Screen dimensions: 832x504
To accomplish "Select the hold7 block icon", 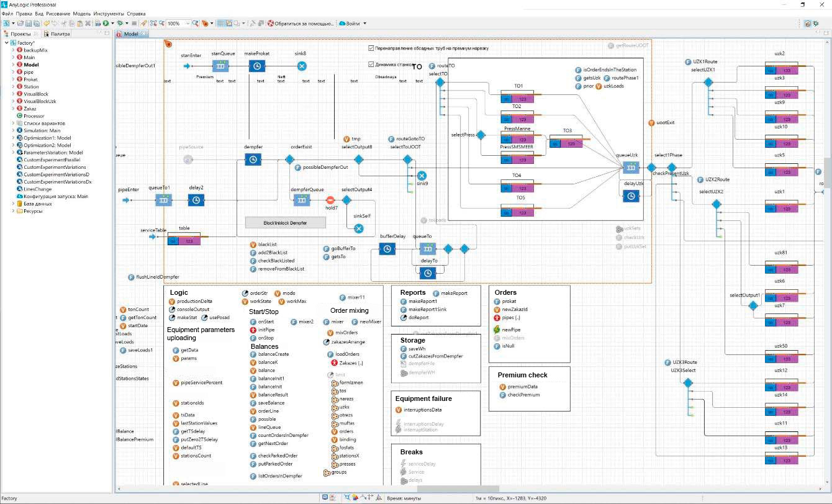I will coord(330,200).
